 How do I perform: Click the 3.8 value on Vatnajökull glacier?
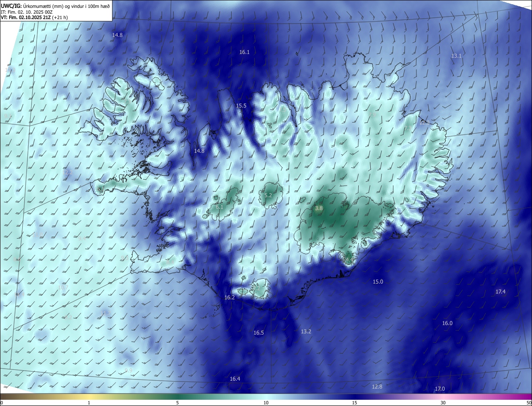[x=319, y=208]
